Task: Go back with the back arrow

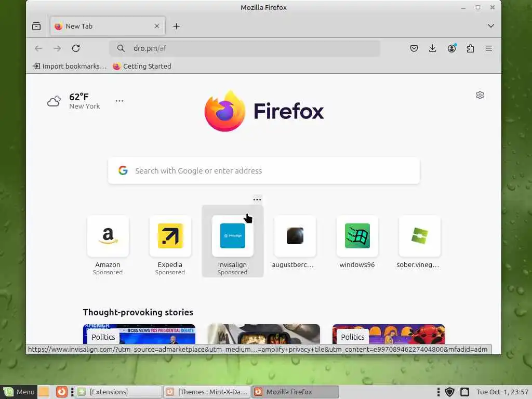Action: pyautogui.click(x=38, y=48)
